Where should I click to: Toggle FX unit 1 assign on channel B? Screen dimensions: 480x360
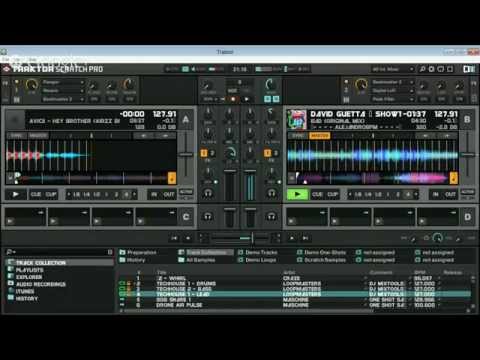pos(267,153)
